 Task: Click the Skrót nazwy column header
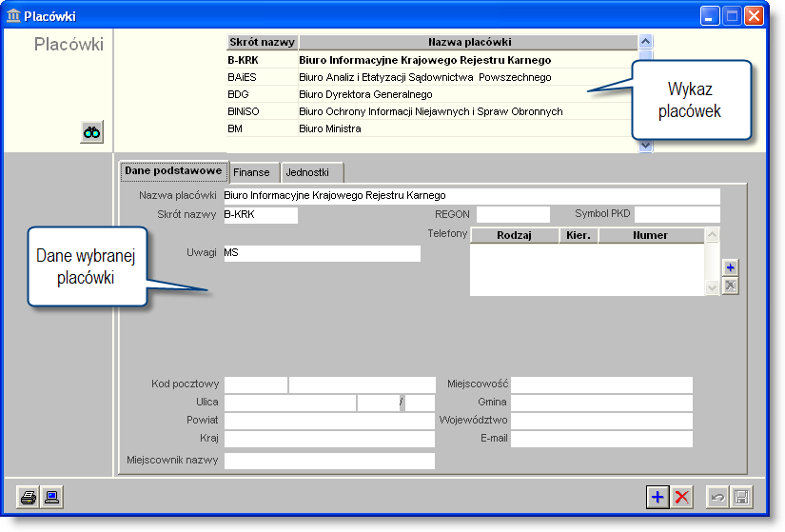(x=262, y=42)
